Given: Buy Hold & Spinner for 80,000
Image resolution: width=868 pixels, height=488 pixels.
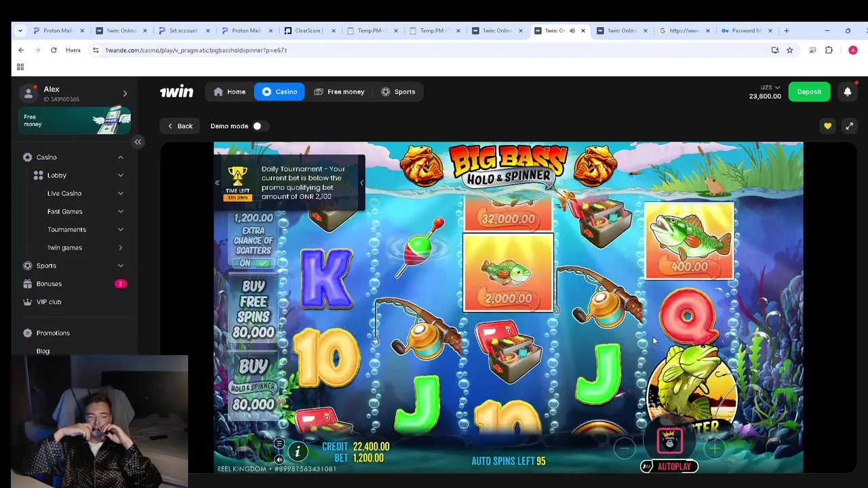Looking at the screenshot, I should 254,385.
